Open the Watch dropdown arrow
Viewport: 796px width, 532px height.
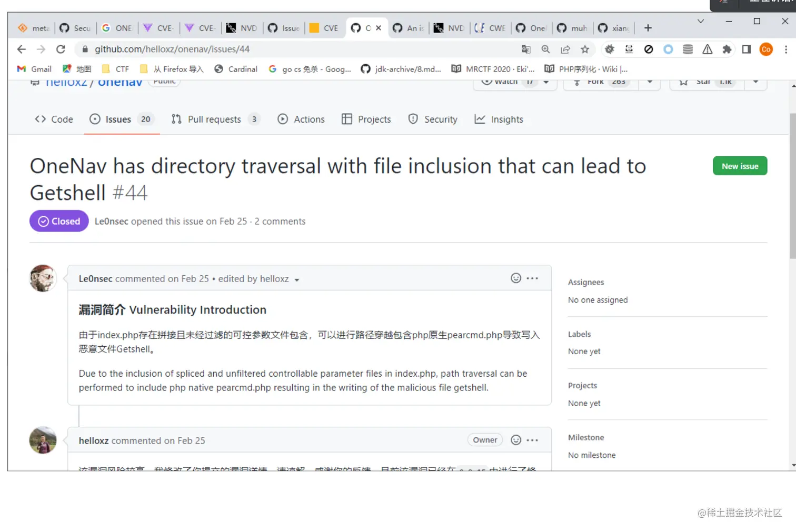(x=546, y=82)
